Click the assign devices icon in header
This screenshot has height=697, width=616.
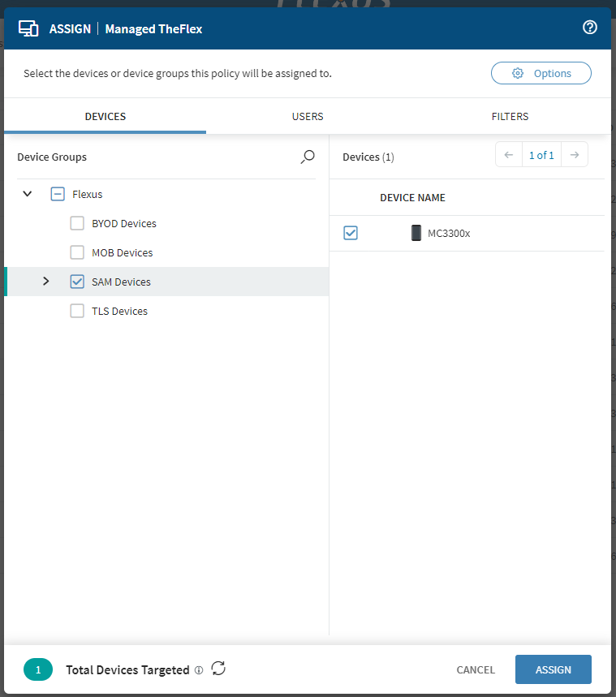coord(29,28)
